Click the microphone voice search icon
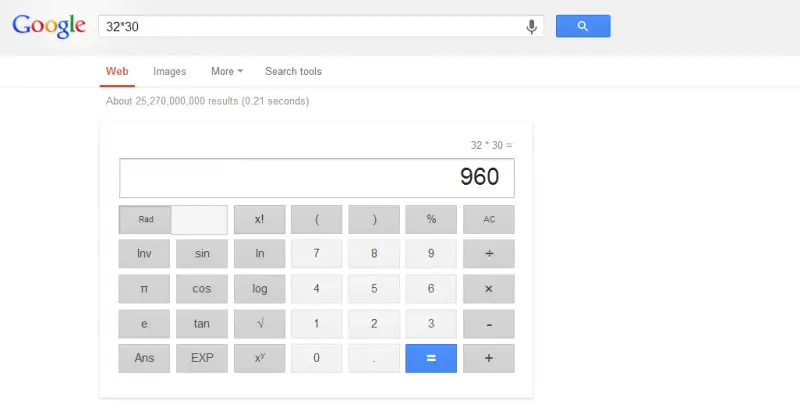This screenshot has height=411, width=800. pyautogui.click(x=531, y=27)
